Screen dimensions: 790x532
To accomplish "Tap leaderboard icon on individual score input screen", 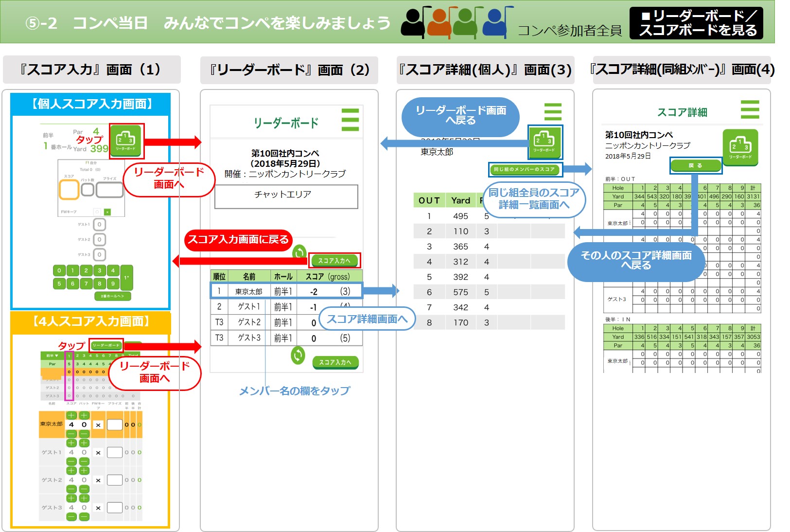I will pos(126,141).
